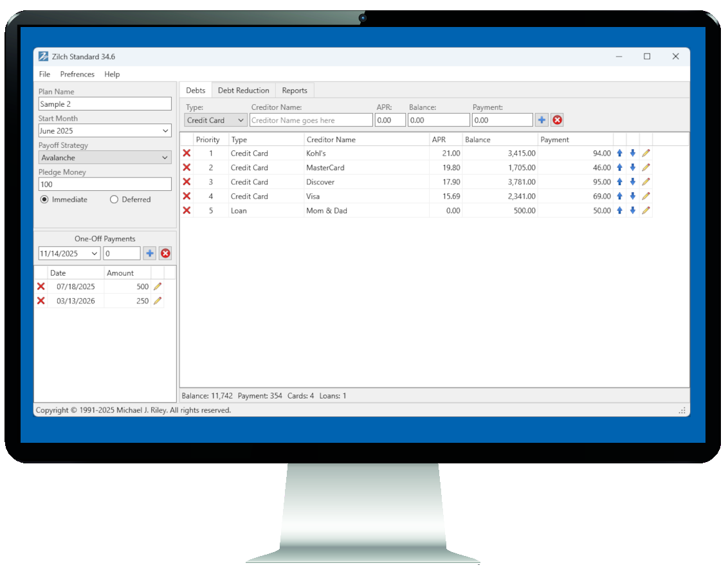Open the debt Type combo box
The image size is (728, 572).
point(241,120)
